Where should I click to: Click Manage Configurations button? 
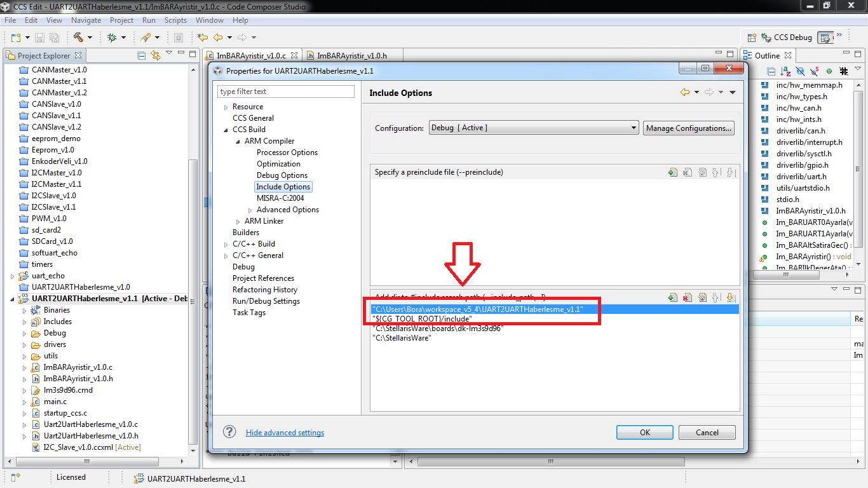pyautogui.click(x=689, y=128)
